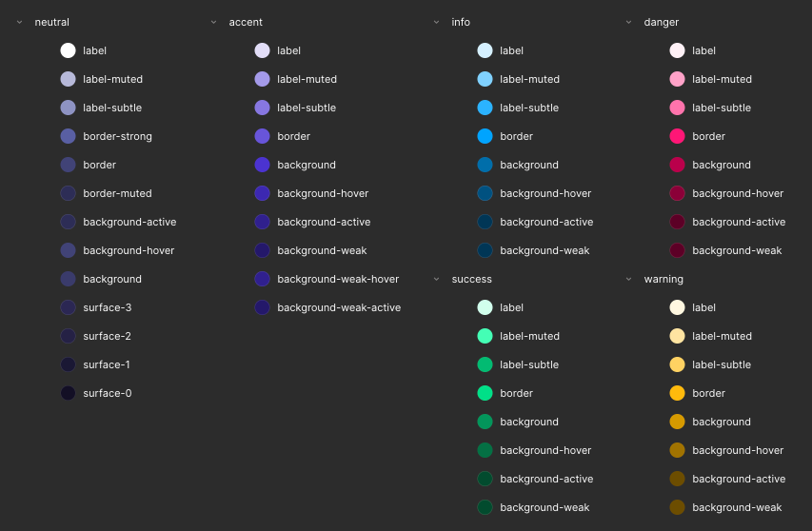Choose the neutral surface-0 swatch

click(x=68, y=393)
